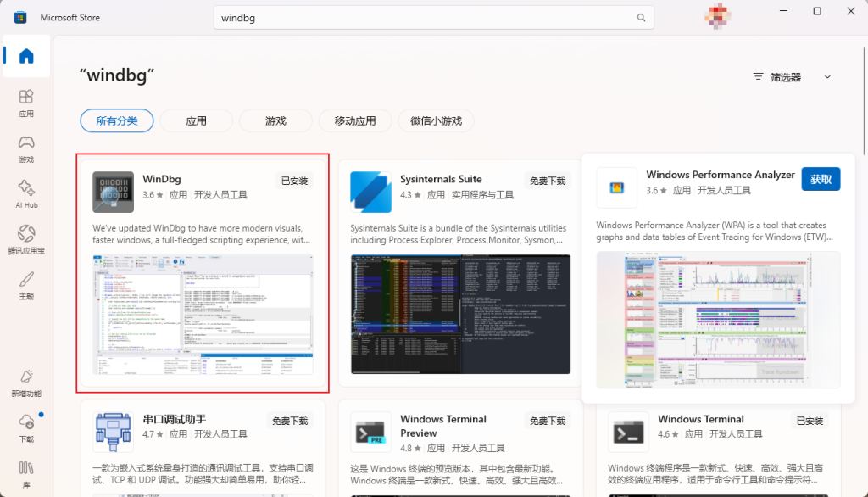Select the 游戏 category filter chip

pos(275,121)
